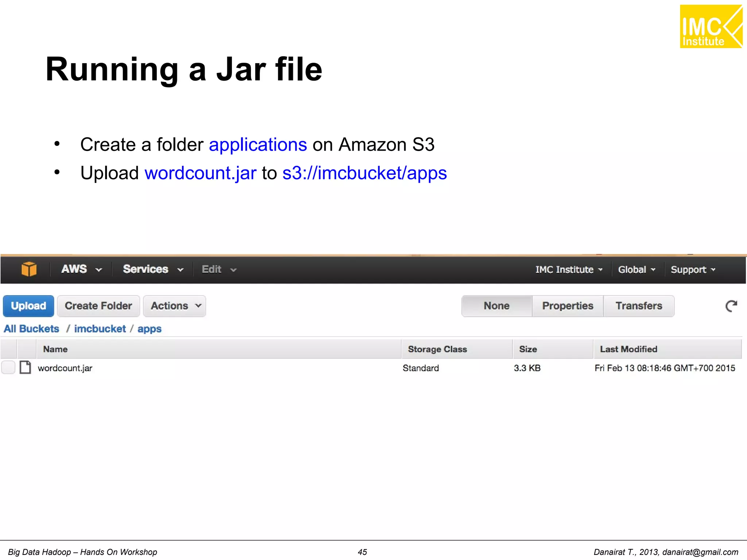Open the Support dropdown menu
The image size is (747, 560).
(x=693, y=270)
